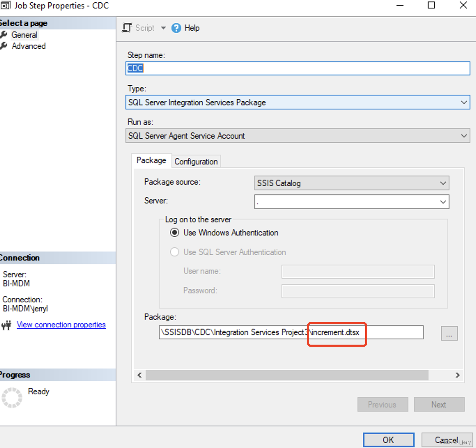Image resolution: width=476 pixels, height=448 pixels.
Task: Expand the Type dropdown
Action: [x=464, y=102]
